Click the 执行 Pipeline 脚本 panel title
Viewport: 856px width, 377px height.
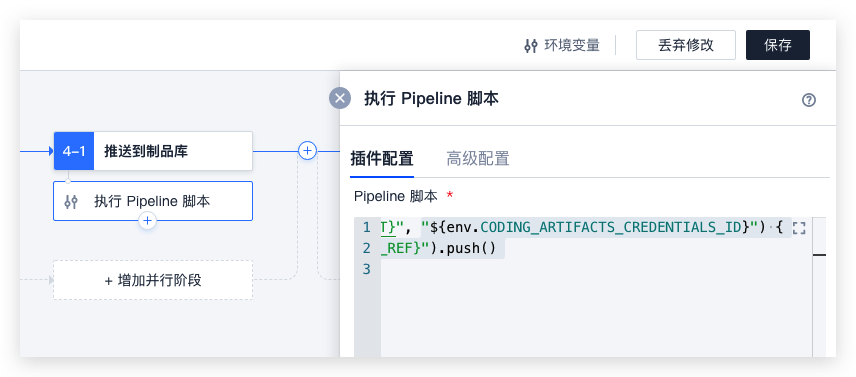[431, 99]
